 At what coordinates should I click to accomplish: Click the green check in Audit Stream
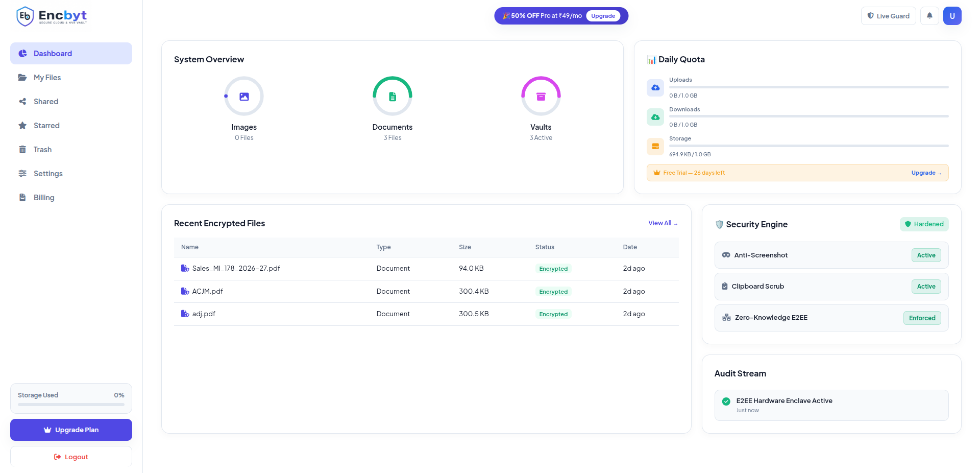pyautogui.click(x=726, y=401)
